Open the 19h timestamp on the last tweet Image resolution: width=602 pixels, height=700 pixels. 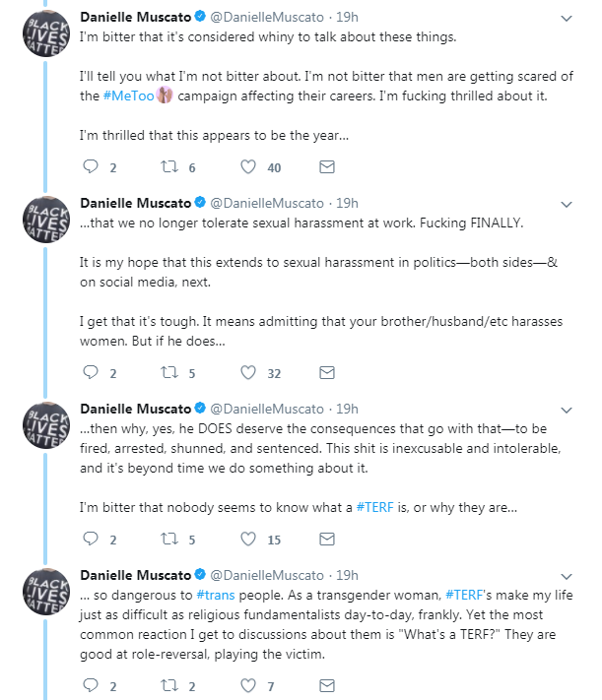tap(347, 575)
